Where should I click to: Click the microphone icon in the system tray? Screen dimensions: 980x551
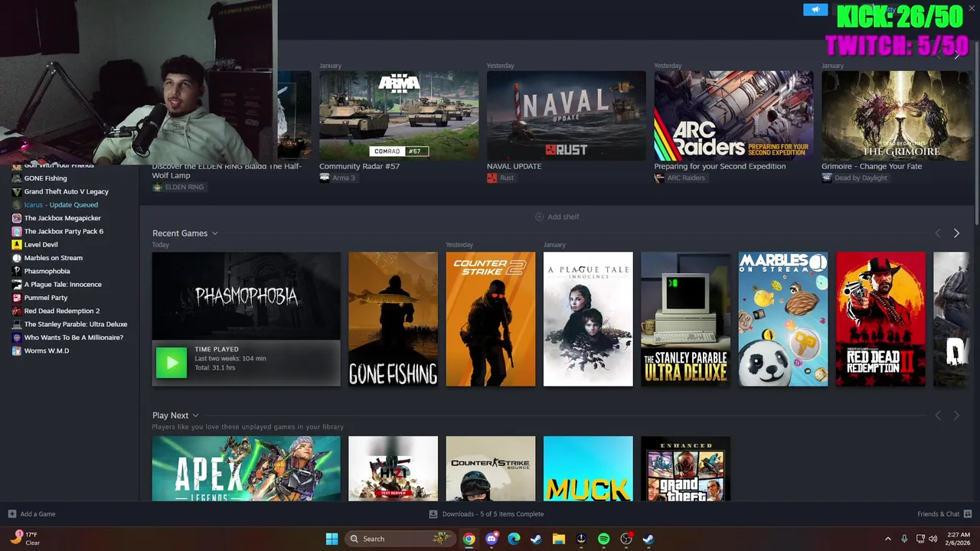pyautogui.click(x=904, y=539)
